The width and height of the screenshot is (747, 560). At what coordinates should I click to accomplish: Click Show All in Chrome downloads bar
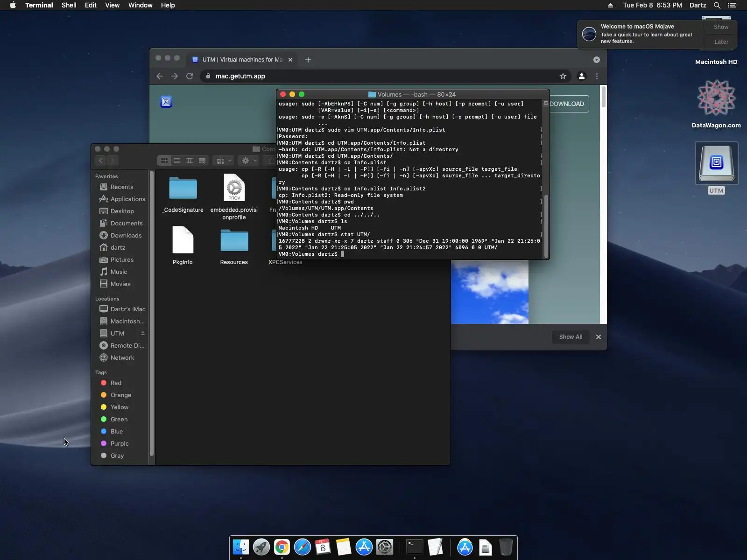[x=571, y=337]
